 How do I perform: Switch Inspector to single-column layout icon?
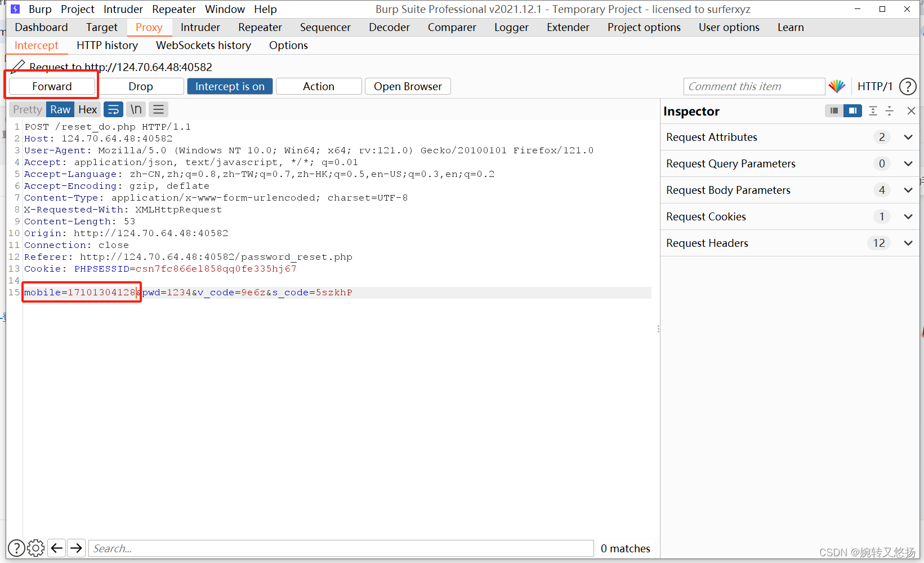click(834, 111)
